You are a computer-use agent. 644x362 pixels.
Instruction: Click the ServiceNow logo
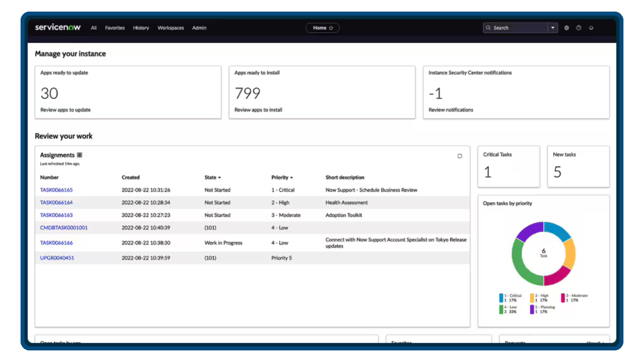point(58,27)
